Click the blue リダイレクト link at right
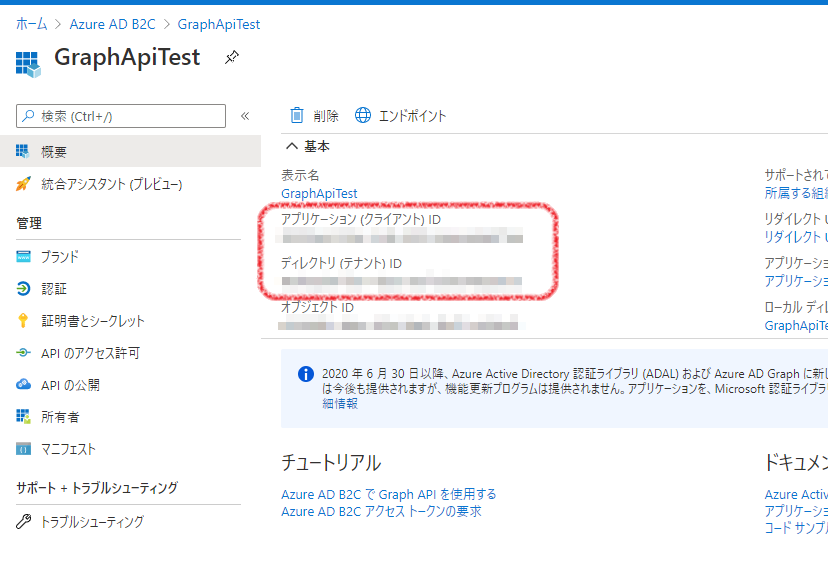The height and width of the screenshot is (573, 828). [x=796, y=237]
